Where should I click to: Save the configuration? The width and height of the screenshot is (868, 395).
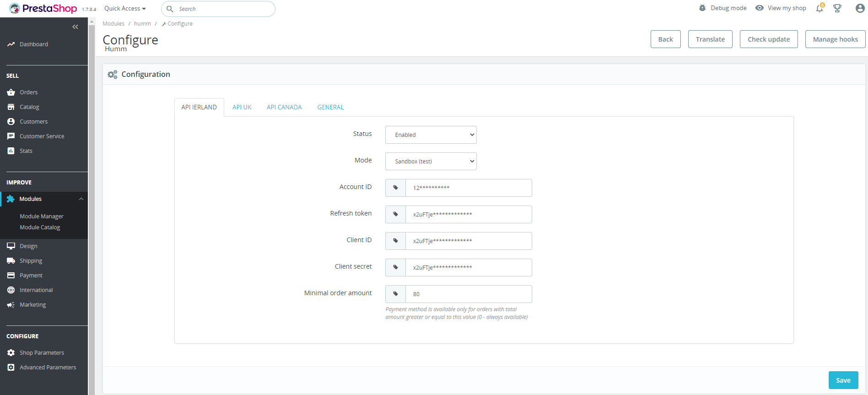pyautogui.click(x=843, y=380)
